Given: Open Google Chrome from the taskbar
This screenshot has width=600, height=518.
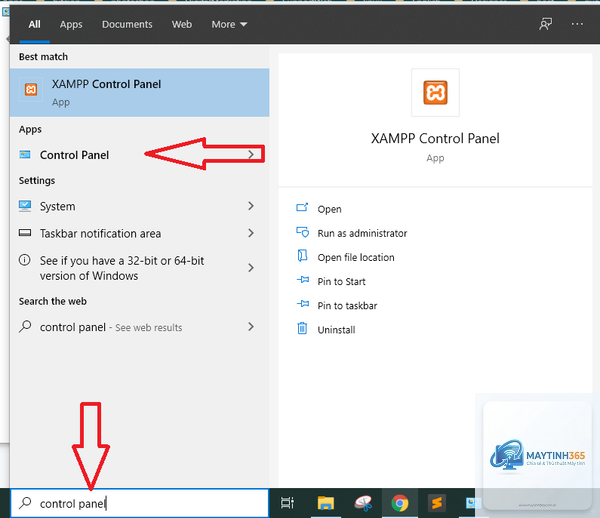Looking at the screenshot, I should coord(399,503).
